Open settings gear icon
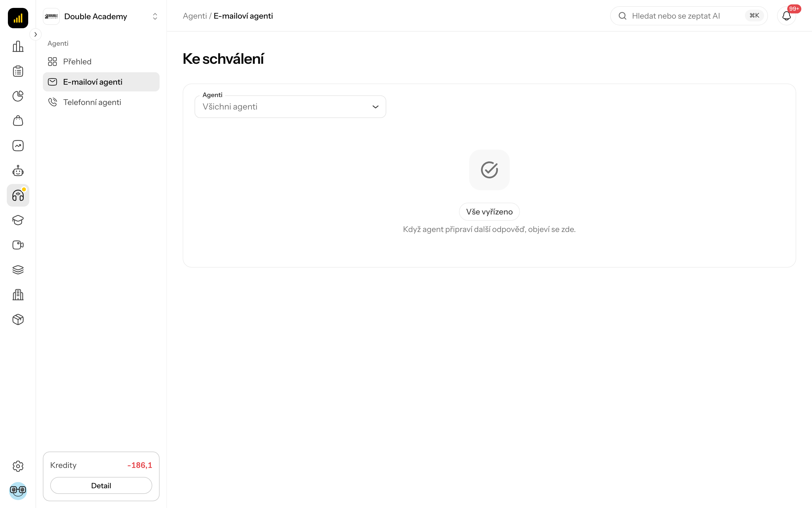The height and width of the screenshot is (508, 812). pyautogui.click(x=18, y=466)
